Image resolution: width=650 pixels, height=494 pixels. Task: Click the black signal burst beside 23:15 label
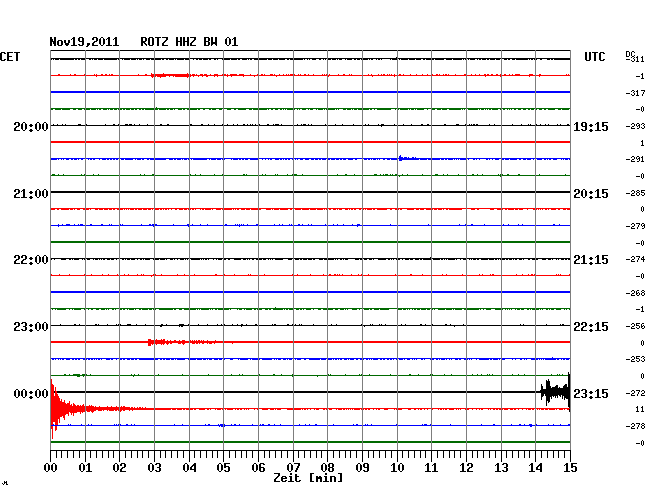coord(555,392)
